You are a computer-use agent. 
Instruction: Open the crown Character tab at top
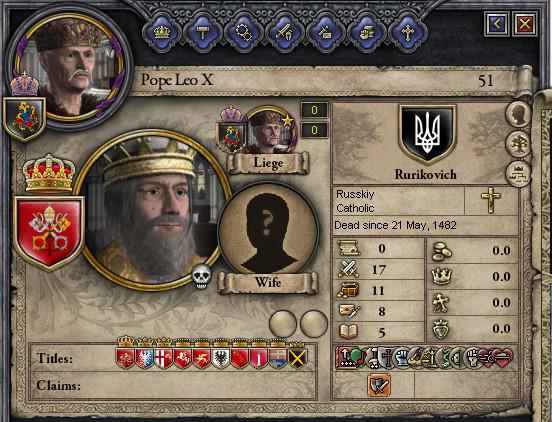(x=162, y=33)
